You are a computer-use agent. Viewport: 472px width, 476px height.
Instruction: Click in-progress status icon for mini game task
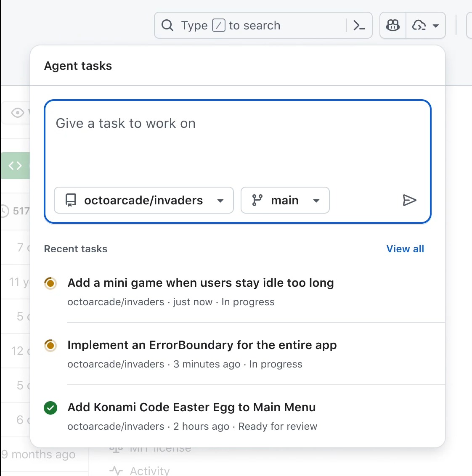pyautogui.click(x=50, y=283)
